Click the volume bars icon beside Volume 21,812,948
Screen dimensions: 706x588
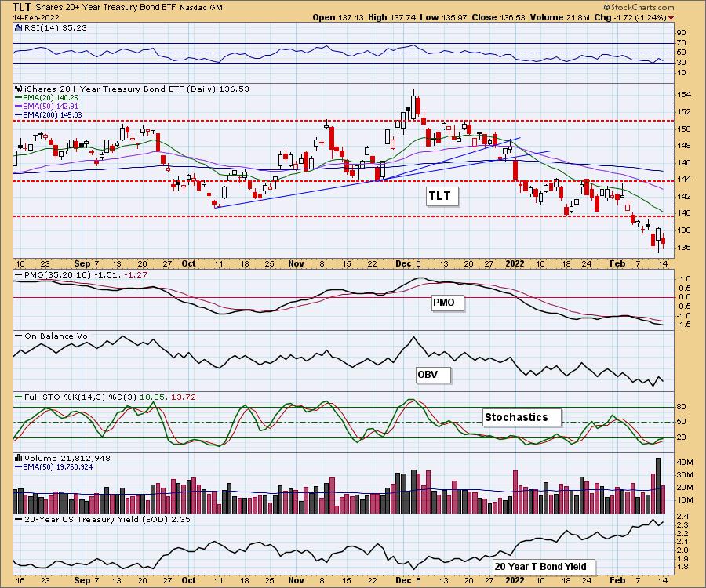(x=19, y=458)
